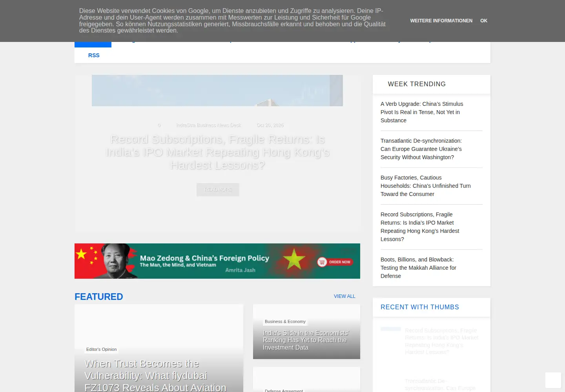Viewport: 565px width, 392px height.
Task: Open the Business & Economy category tag
Action: 285,321
